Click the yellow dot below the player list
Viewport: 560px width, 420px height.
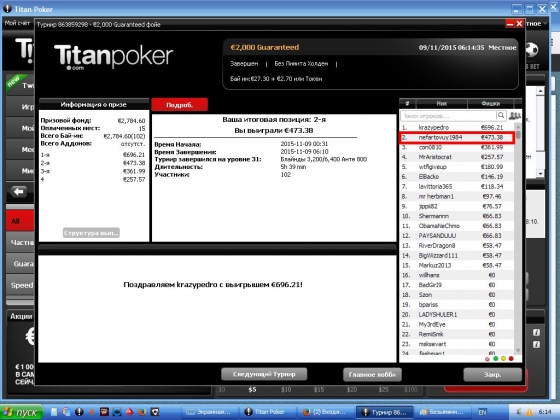[x=503, y=358]
